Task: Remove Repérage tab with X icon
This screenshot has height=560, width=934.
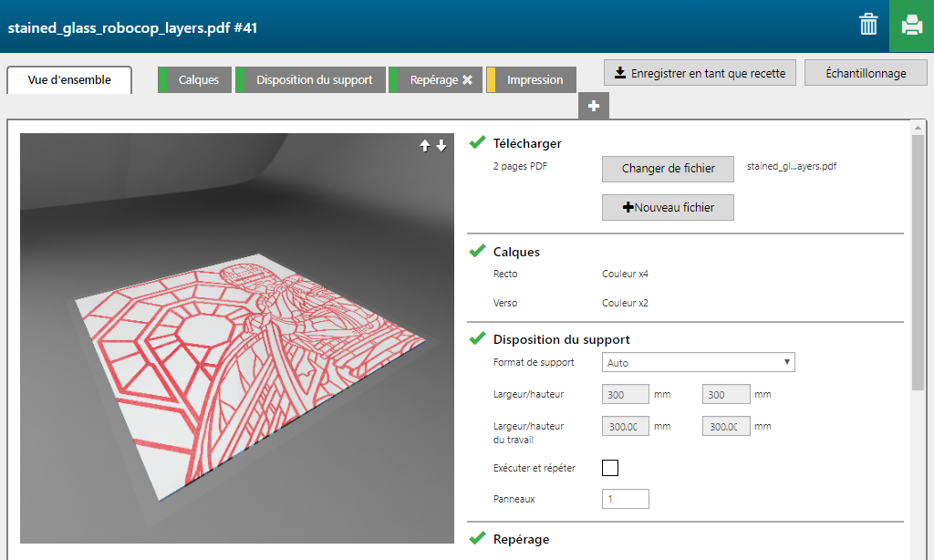Action: 468,80
